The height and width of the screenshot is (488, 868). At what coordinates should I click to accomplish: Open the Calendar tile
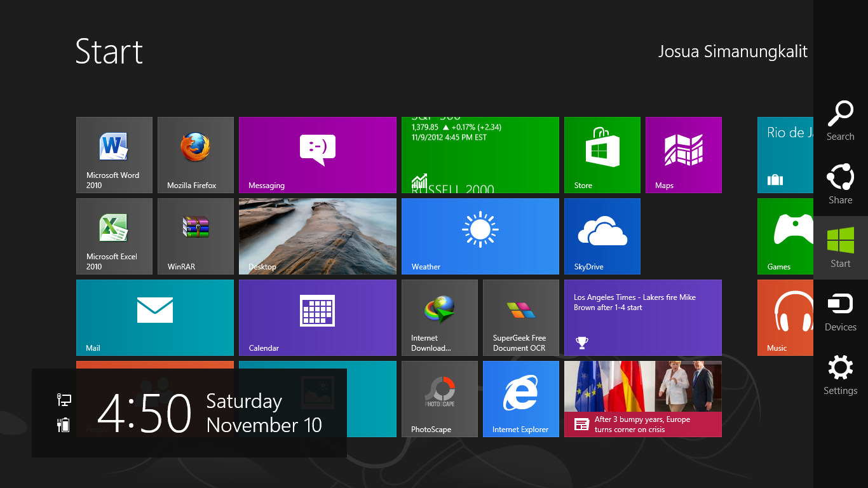coord(318,318)
